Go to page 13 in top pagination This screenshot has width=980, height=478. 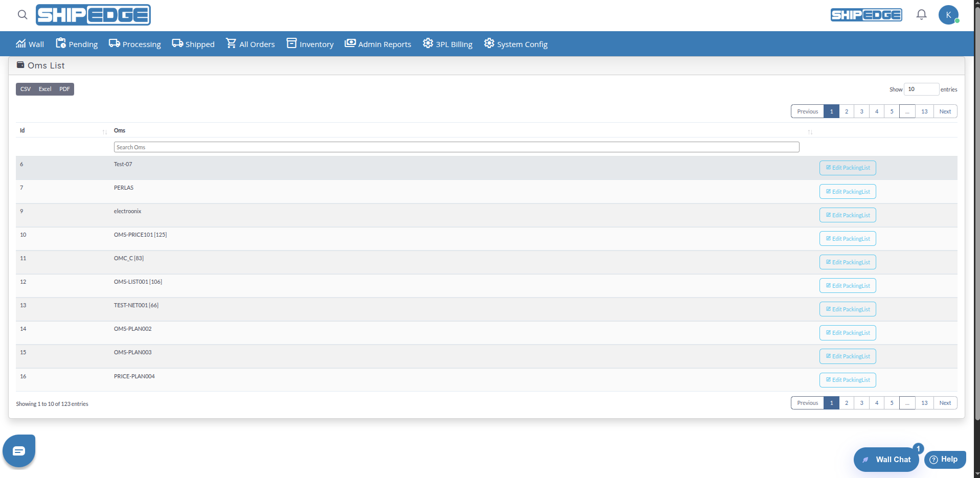coord(924,111)
